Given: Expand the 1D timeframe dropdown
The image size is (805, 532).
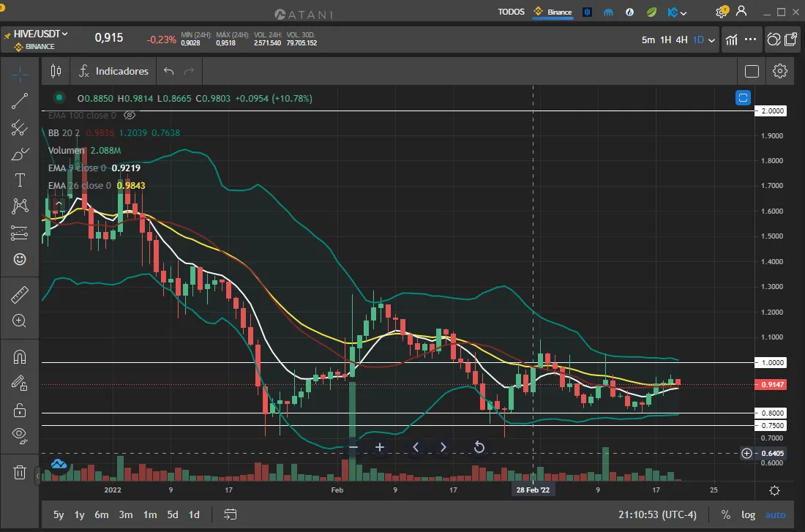Looking at the screenshot, I should click(712, 40).
